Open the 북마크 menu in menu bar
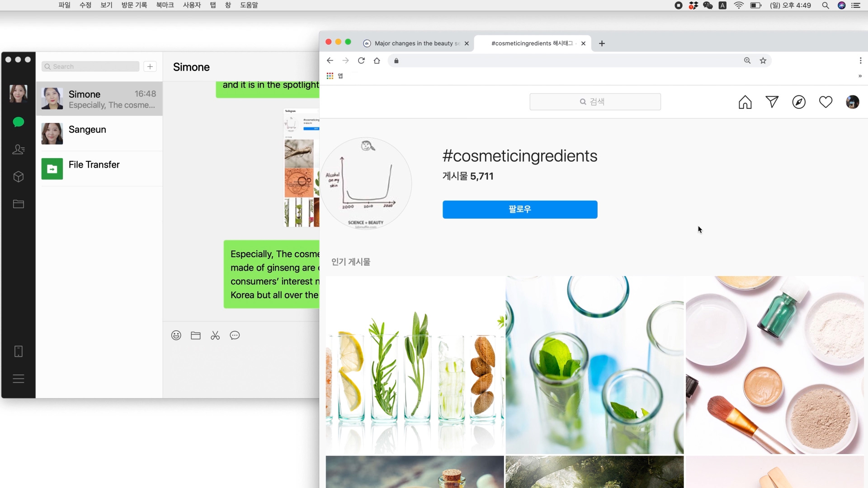The height and width of the screenshot is (488, 868). [x=165, y=5]
